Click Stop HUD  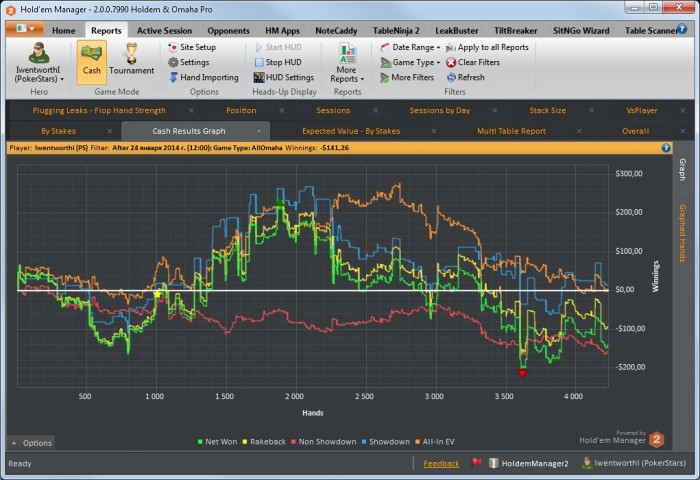click(x=283, y=62)
